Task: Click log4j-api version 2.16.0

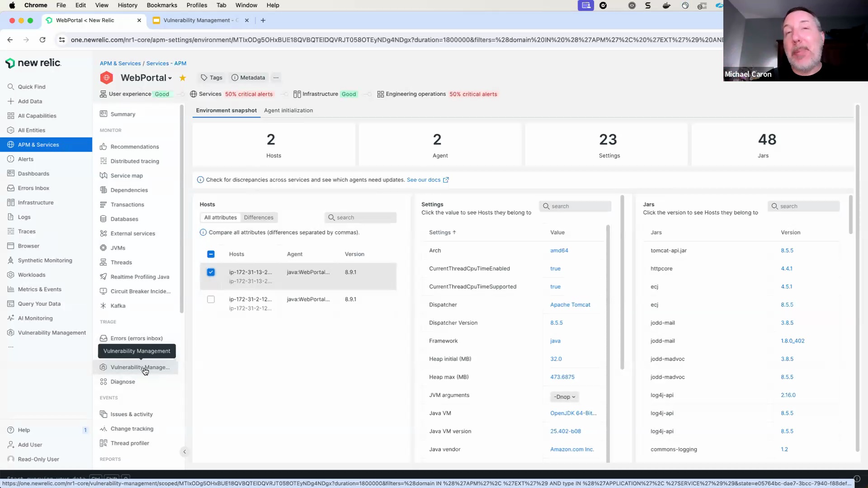Action: (788, 395)
